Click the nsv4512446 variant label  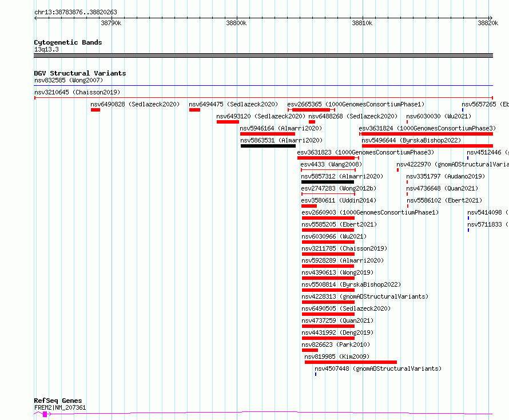[488, 152]
